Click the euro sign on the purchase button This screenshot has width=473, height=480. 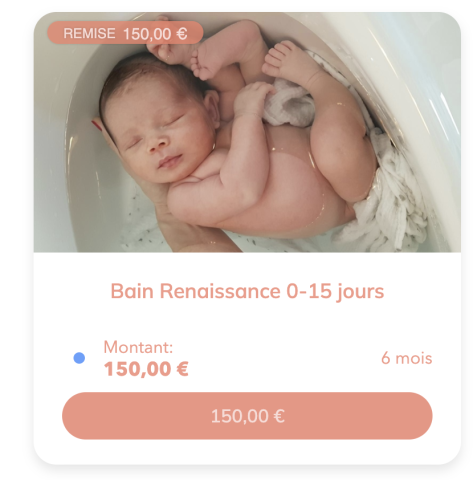coord(279,416)
